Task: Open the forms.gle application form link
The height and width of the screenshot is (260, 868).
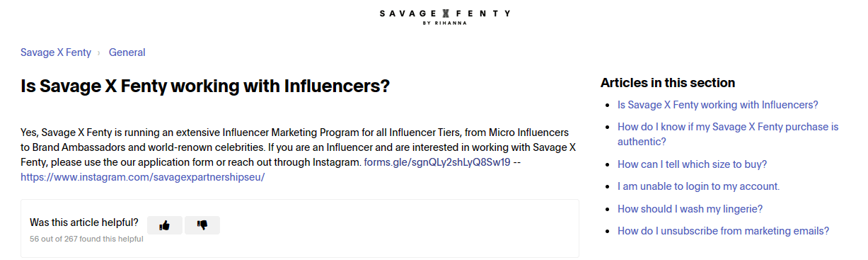Action: [x=436, y=163]
